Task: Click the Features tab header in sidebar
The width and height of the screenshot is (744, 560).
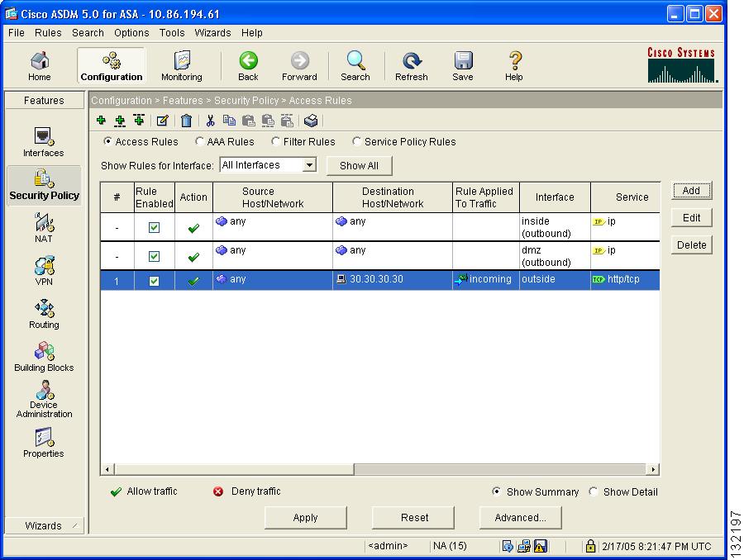Action: point(44,101)
